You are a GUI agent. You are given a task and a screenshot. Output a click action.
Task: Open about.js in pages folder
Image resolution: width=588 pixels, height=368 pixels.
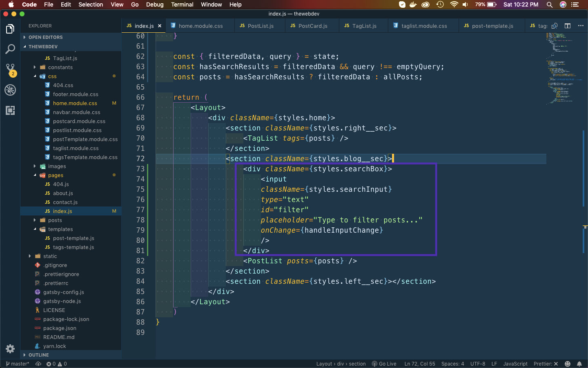(x=71, y=193)
